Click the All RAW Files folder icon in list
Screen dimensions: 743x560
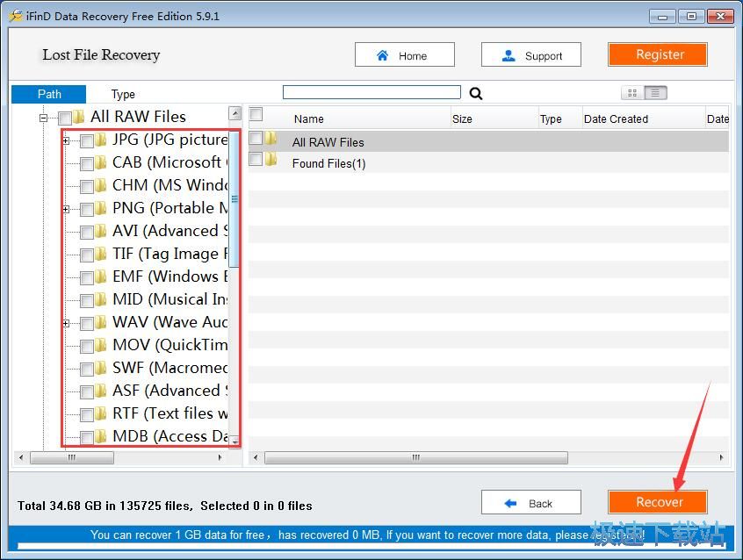pyautogui.click(x=271, y=139)
